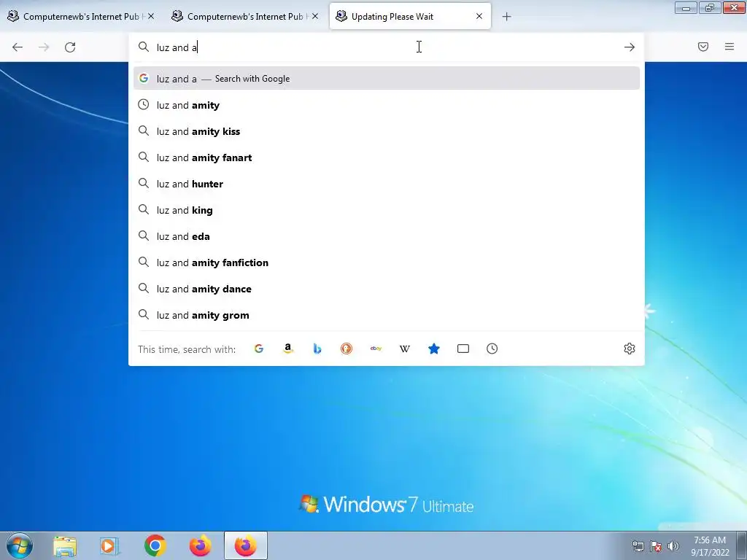
Task: Pick history suggestion 'luz and amity'
Action: (387, 105)
